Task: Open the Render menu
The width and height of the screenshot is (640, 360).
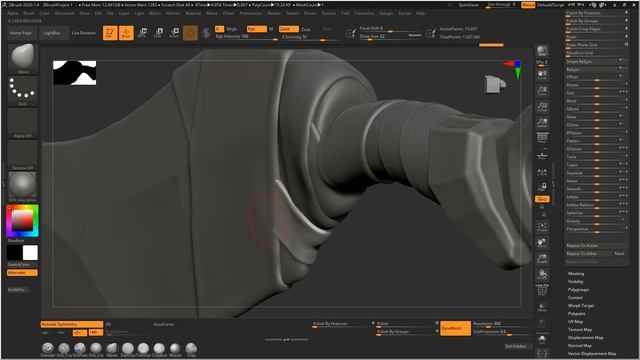Action: (274, 13)
